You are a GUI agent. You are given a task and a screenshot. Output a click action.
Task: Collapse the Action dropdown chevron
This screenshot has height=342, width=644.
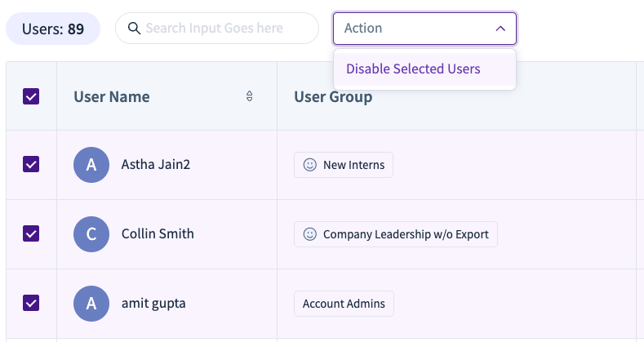(500, 29)
